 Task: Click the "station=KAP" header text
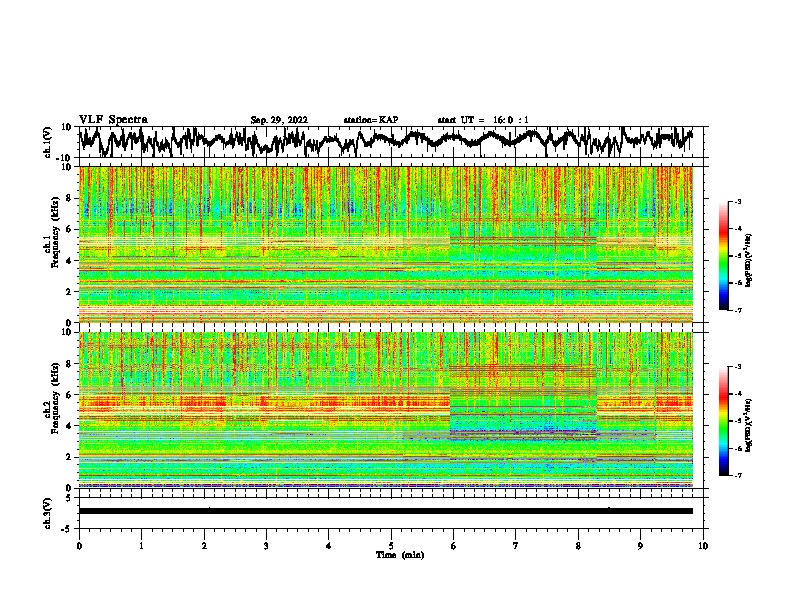[x=371, y=120]
